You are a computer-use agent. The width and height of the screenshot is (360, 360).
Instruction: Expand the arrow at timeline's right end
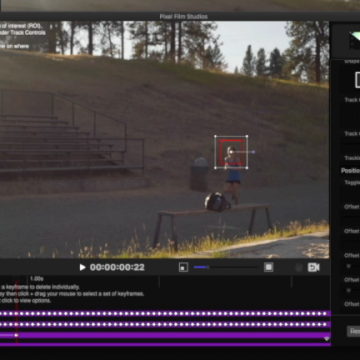coord(327,339)
